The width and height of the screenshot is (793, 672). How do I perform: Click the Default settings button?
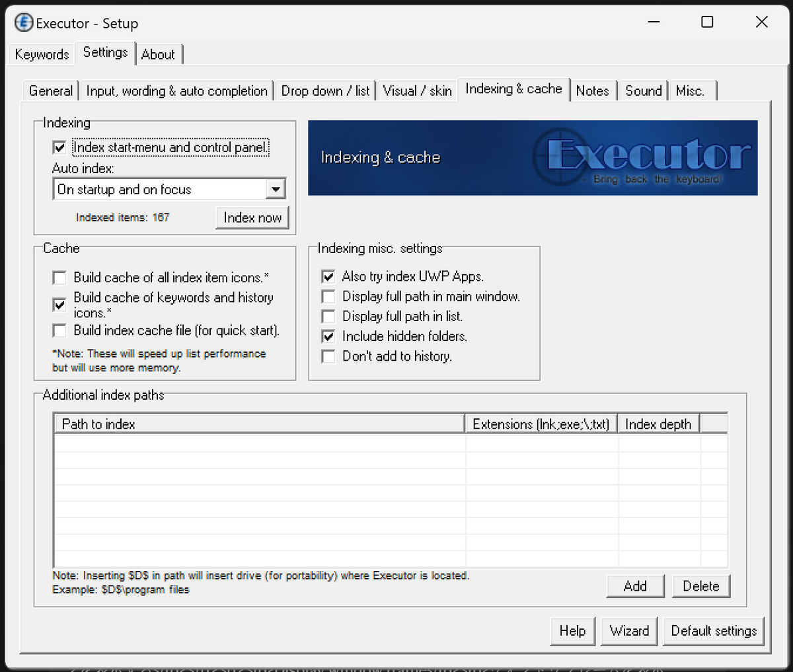coord(714,631)
